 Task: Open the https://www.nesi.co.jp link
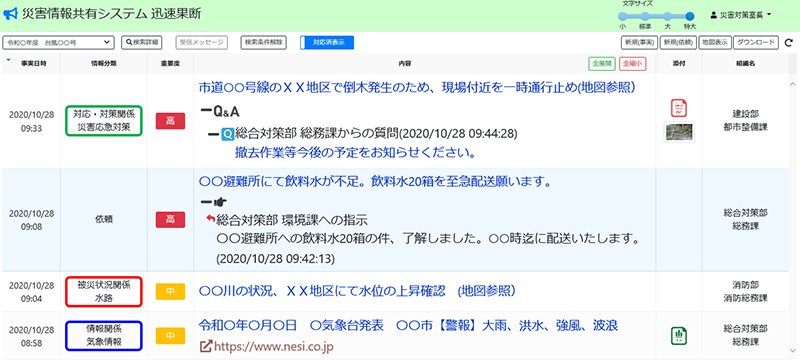click(x=274, y=347)
